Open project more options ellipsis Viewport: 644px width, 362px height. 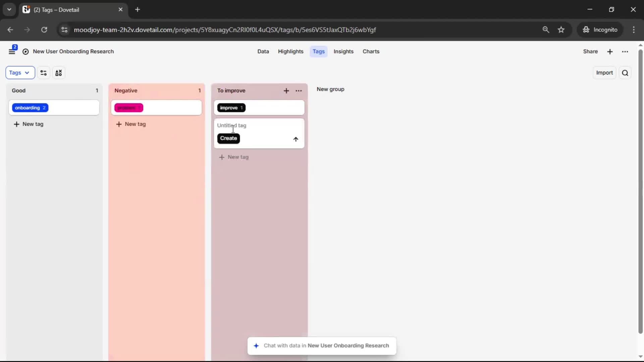click(625, 52)
